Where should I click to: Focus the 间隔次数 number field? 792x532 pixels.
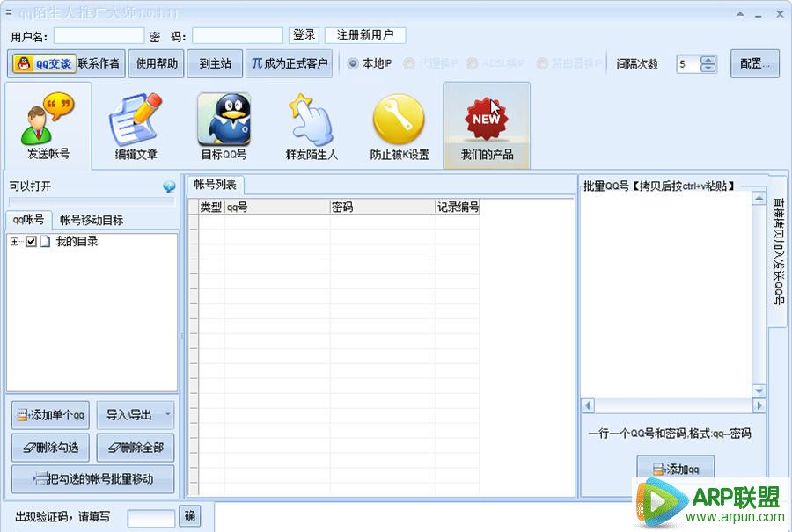click(x=688, y=64)
